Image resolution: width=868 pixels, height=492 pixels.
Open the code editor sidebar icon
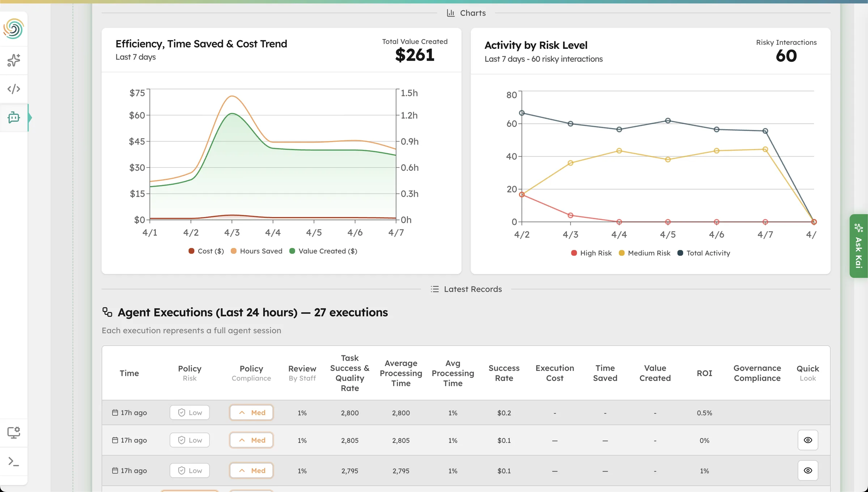[14, 89]
